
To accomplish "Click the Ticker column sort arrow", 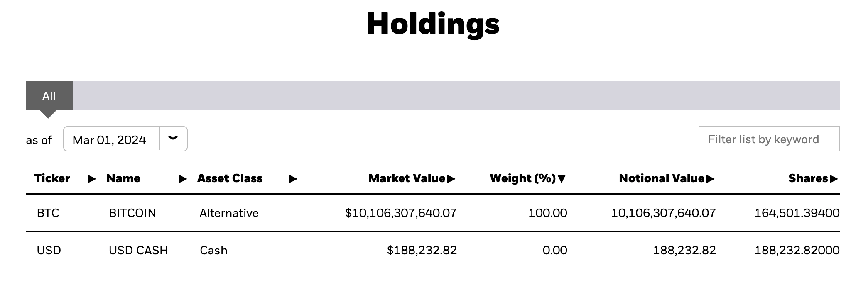I will point(92,179).
